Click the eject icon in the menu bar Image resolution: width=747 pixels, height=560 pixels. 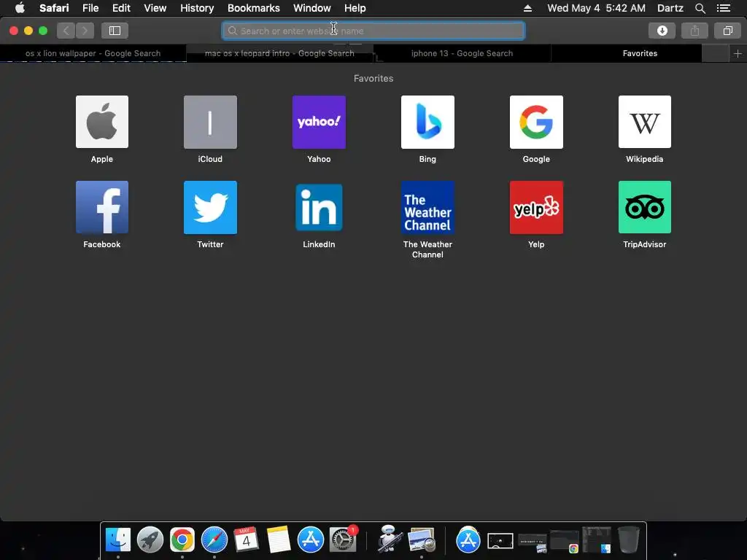click(x=527, y=8)
